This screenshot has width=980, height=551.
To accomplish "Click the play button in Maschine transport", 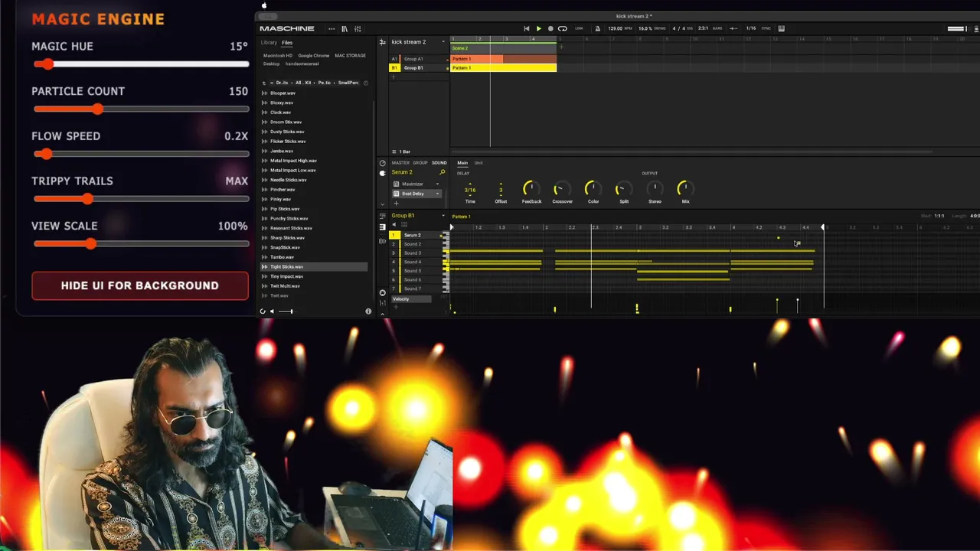I will pyautogui.click(x=538, y=28).
